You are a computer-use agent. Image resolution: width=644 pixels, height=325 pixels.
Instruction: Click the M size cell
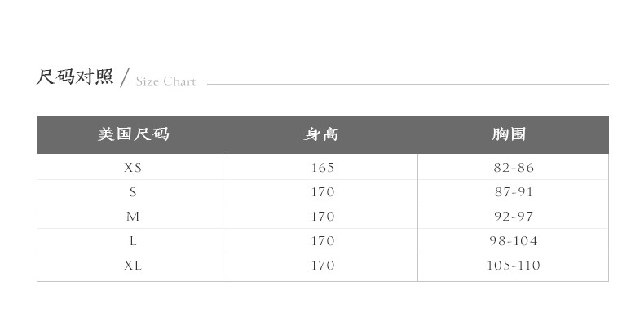133,216
